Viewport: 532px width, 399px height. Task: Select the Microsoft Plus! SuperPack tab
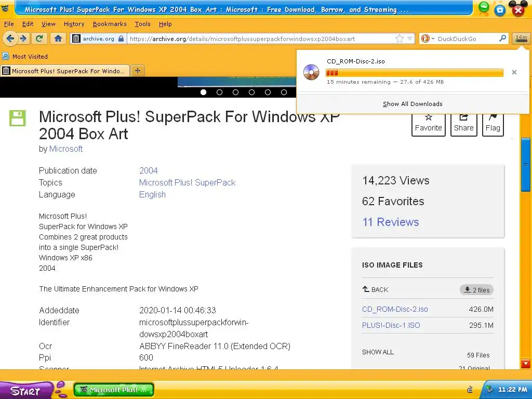tap(65, 71)
